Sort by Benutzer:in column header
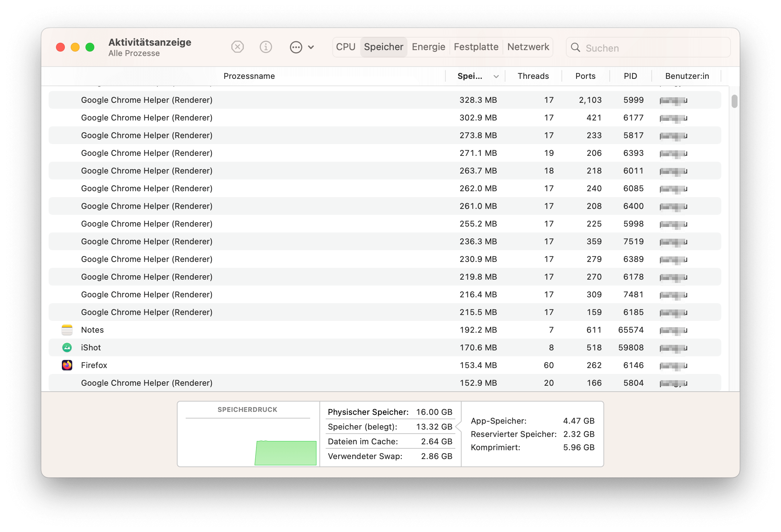This screenshot has width=781, height=532. (687, 76)
